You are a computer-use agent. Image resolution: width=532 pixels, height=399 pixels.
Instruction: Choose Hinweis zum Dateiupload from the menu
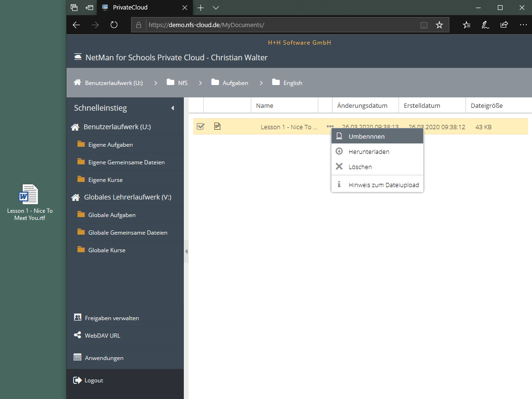point(377,185)
